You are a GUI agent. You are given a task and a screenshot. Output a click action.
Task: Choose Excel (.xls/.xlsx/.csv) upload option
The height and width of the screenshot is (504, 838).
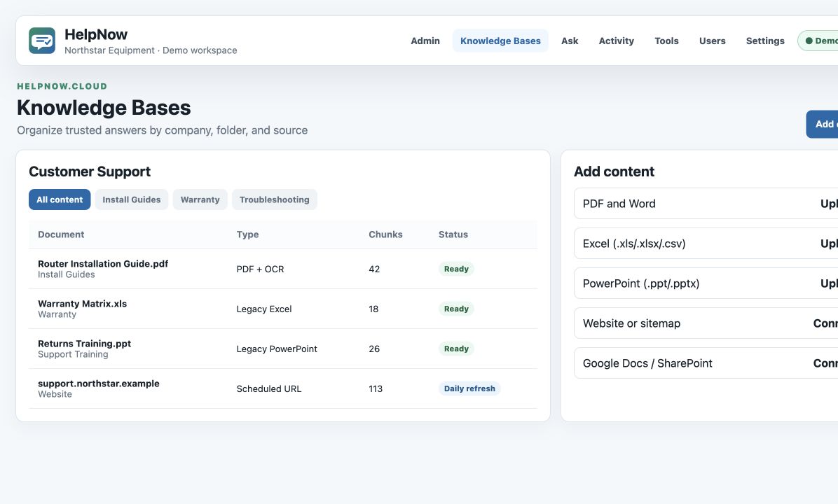pyautogui.click(x=706, y=244)
